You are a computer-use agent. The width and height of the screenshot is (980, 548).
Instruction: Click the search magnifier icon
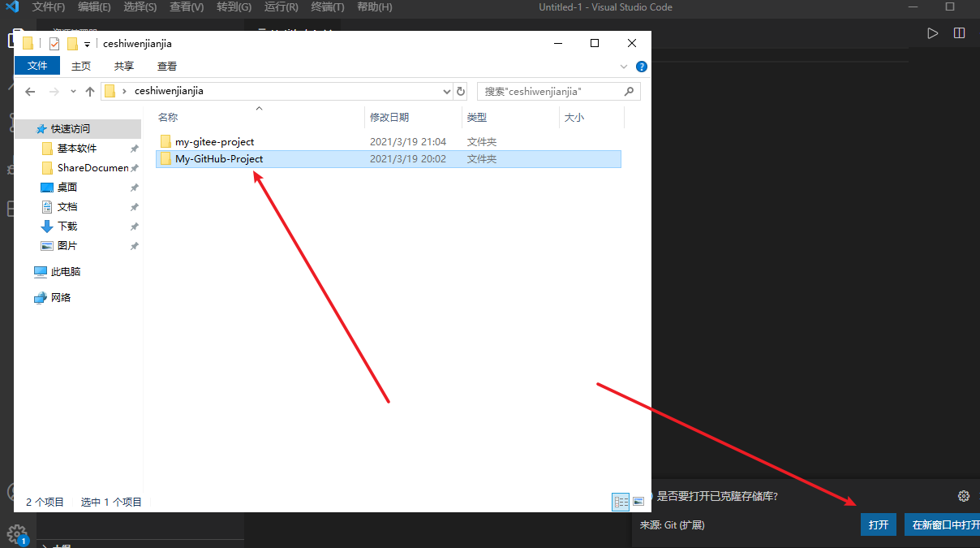point(629,92)
